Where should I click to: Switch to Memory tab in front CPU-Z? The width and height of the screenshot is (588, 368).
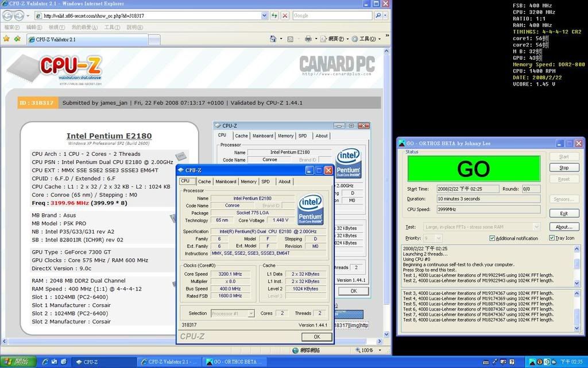pyautogui.click(x=248, y=181)
